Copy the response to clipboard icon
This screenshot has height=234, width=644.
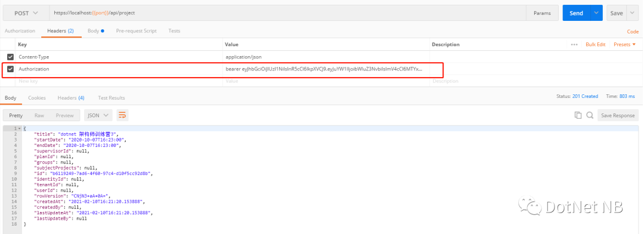[x=578, y=116]
